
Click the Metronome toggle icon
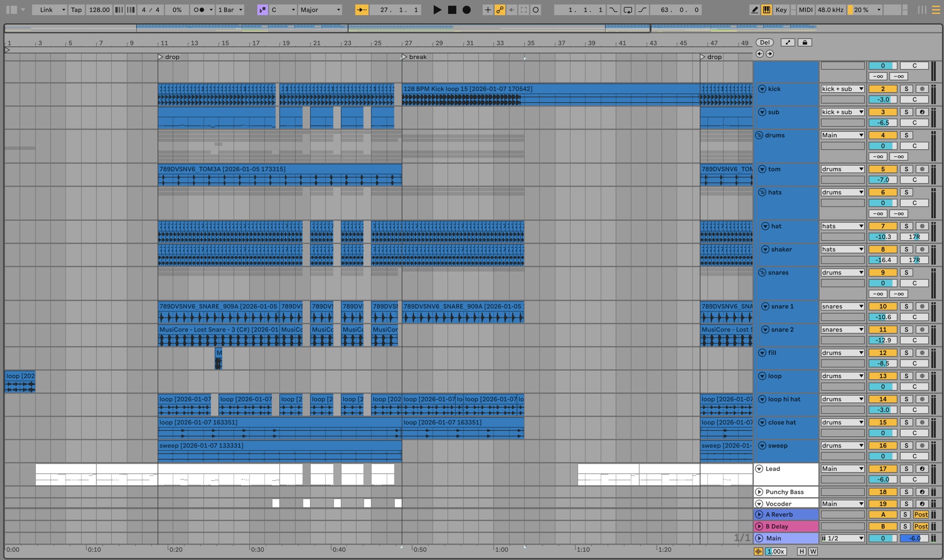[x=199, y=10]
